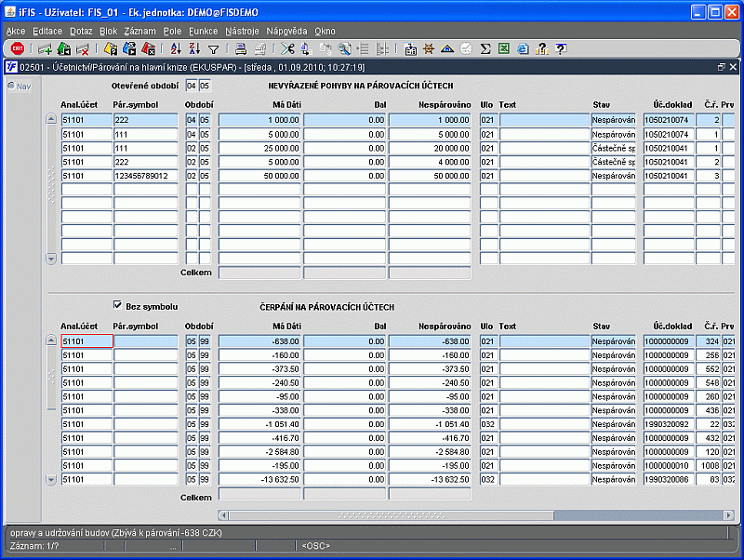
Task: Click the help question mark toolbar icon
Action: coord(561,49)
